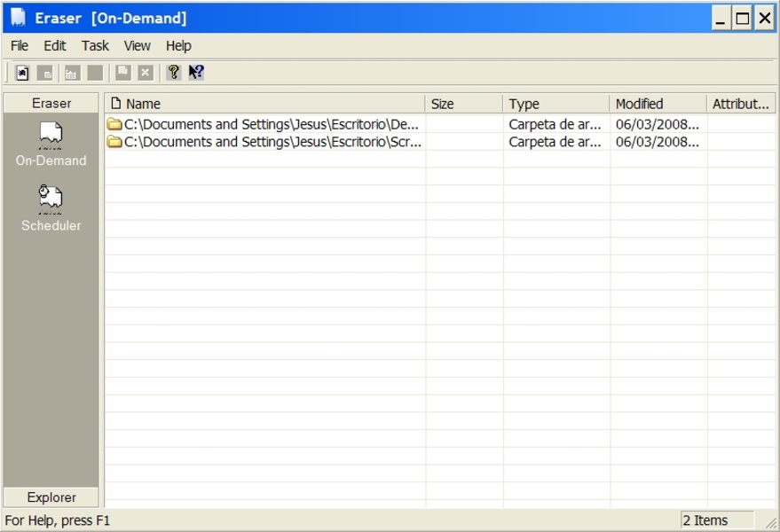The width and height of the screenshot is (780, 532).
Task: Click the greyed-out delete X toolbar icon
Action: point(146,73)
